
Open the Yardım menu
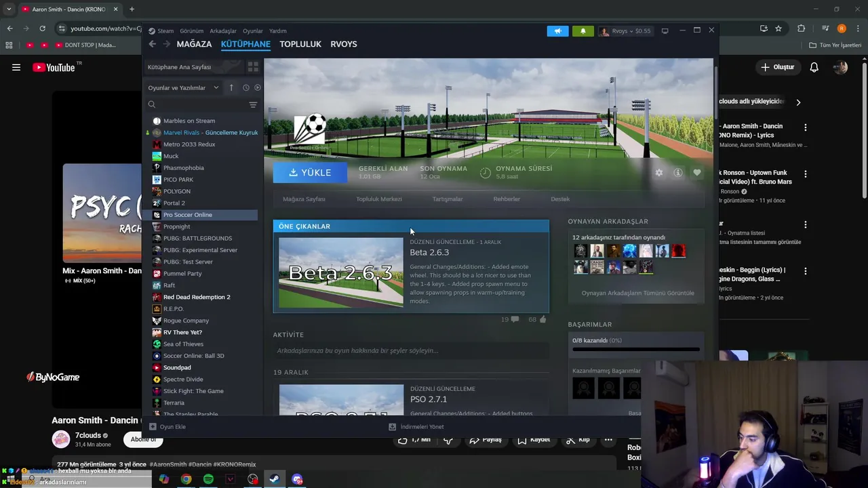click(277, 31)
